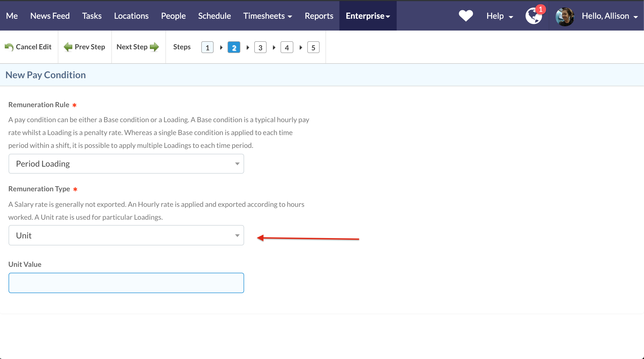The height and width of the screenshot is (359, 644).
Task: Click the green Prev Step arrow icon
Action: 68,47
